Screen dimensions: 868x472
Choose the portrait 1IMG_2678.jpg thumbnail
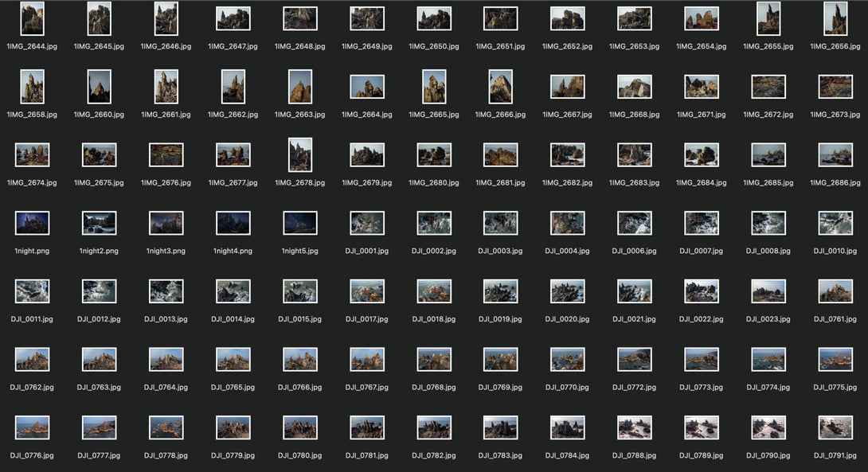point(300,155)
